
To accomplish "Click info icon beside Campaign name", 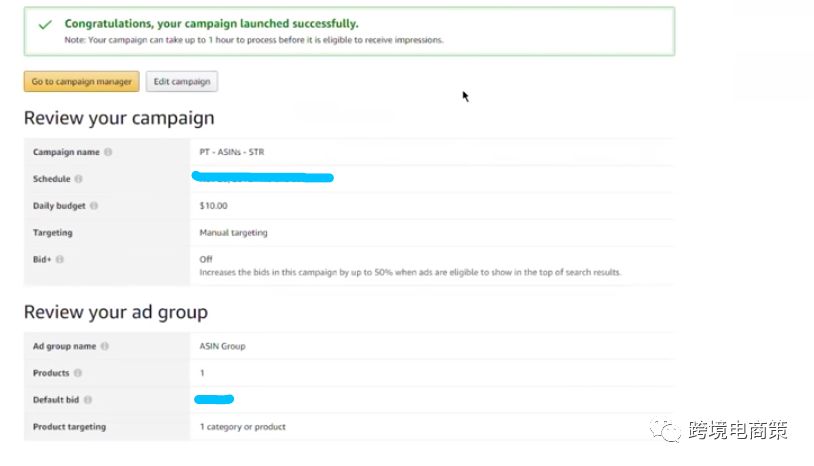I will point(108,152).
